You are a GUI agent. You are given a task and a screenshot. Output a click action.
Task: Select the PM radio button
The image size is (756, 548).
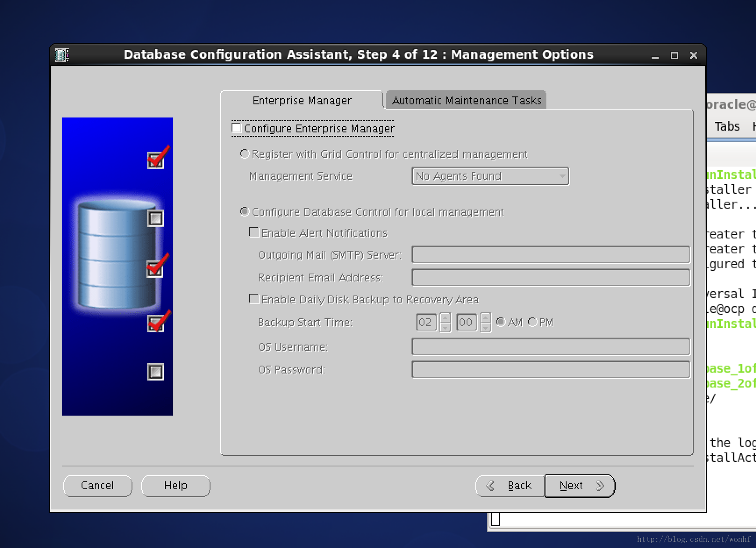[533, 322]
